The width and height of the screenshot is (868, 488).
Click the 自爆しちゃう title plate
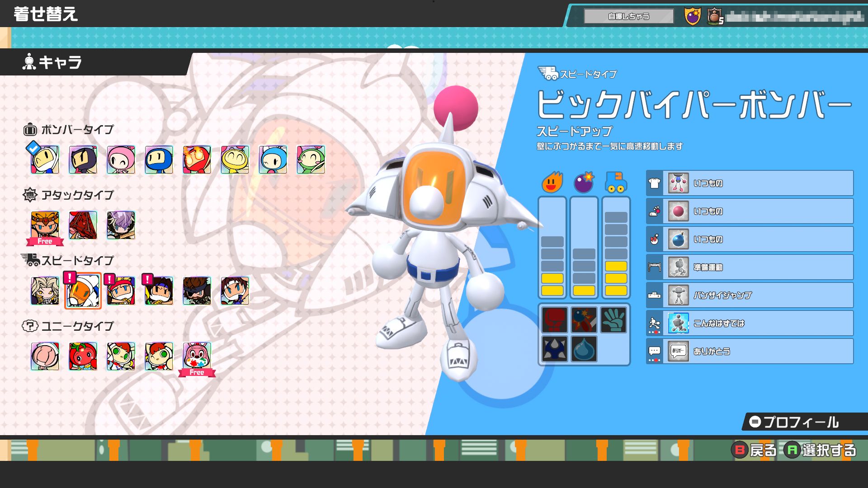pyautogui.click(x=628, y=16)
